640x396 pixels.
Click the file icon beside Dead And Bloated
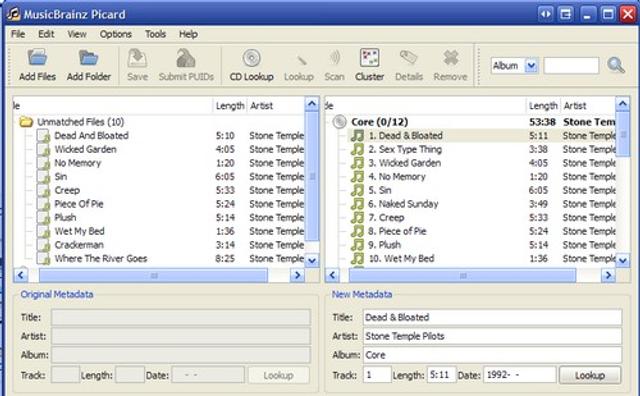[x=43, y=136]
